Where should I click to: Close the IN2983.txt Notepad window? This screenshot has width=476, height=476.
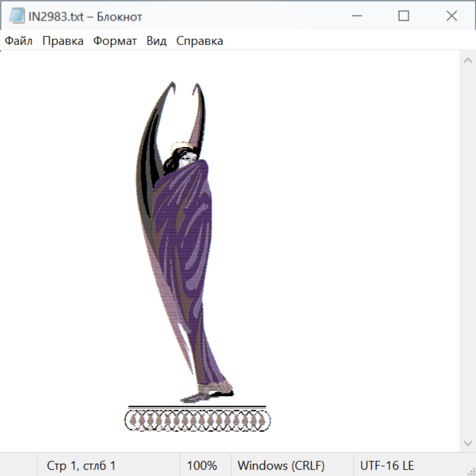tap(451, 16)
